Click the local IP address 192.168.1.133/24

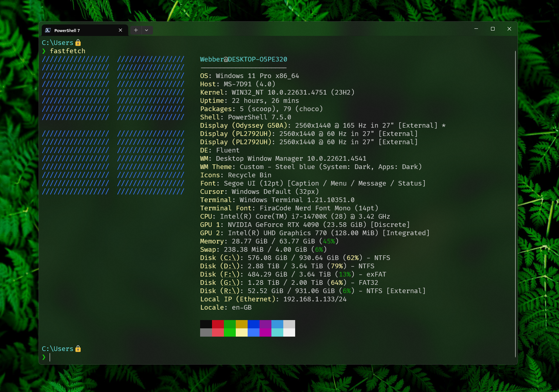(316, 299)
